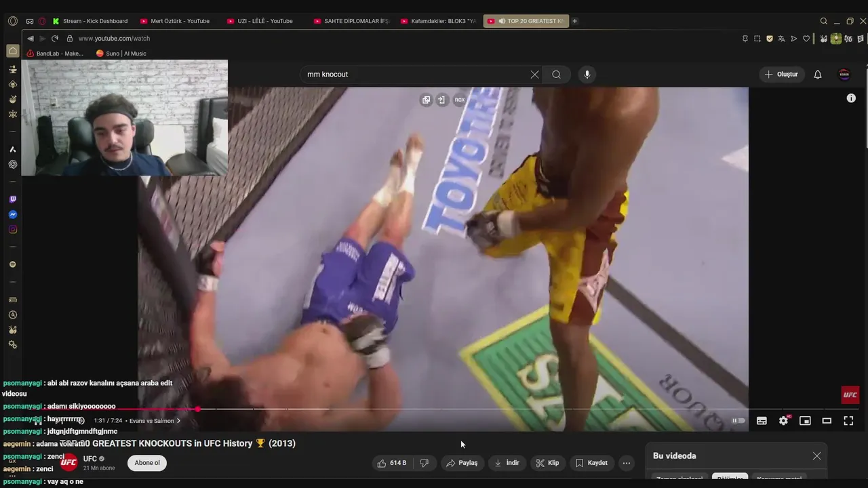
Task: Reload the YouTube page
Action: coord(55,39)
